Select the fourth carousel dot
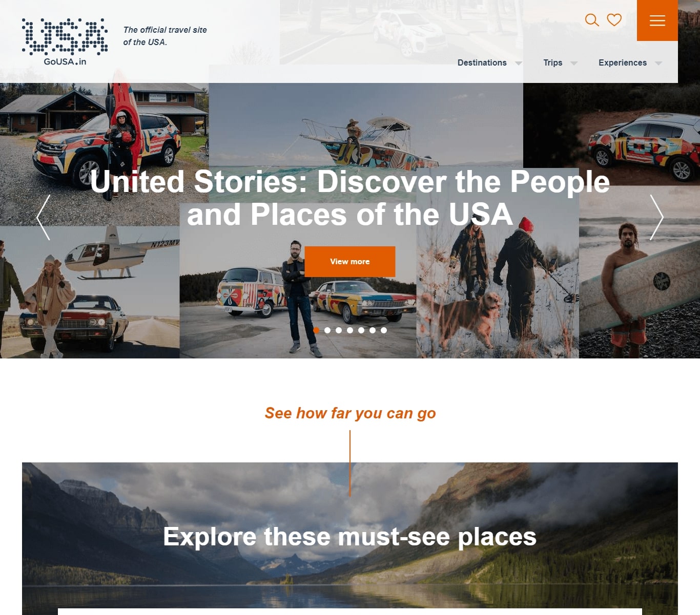700x615 pixels. [x=350, y=330]
